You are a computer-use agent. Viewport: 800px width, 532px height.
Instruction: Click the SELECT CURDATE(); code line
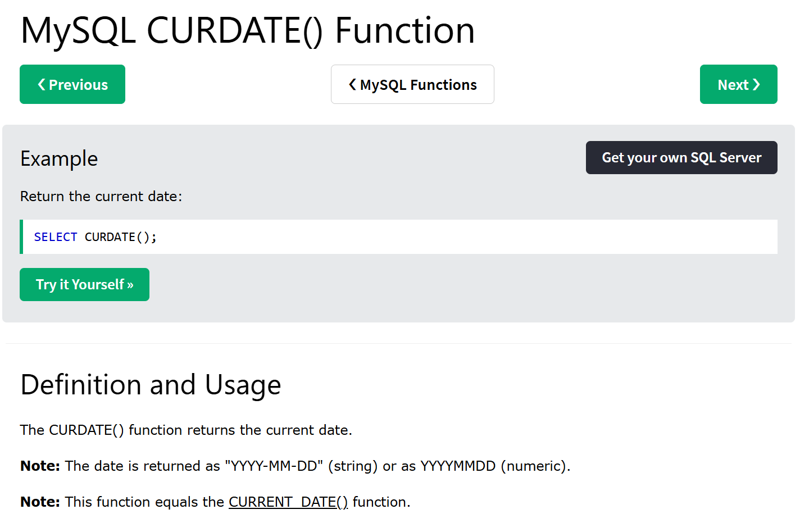point(399,237)
